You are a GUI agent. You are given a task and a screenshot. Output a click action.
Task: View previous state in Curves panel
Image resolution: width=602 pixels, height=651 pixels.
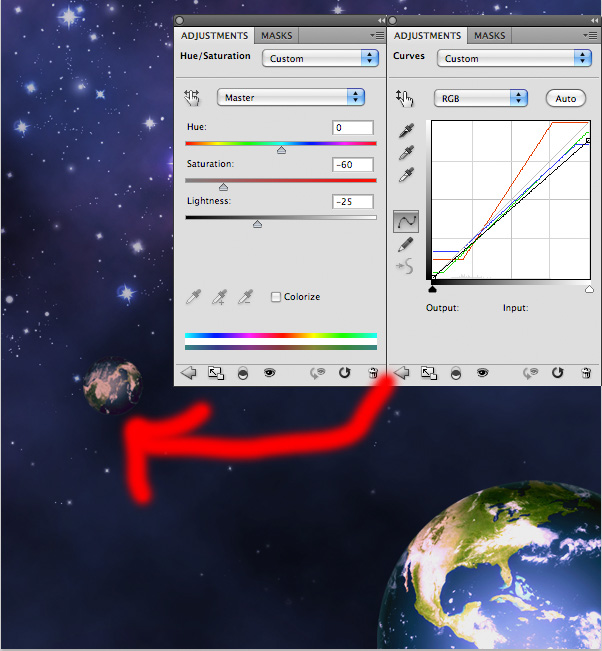pyautogui.click(x=530, y=373)
